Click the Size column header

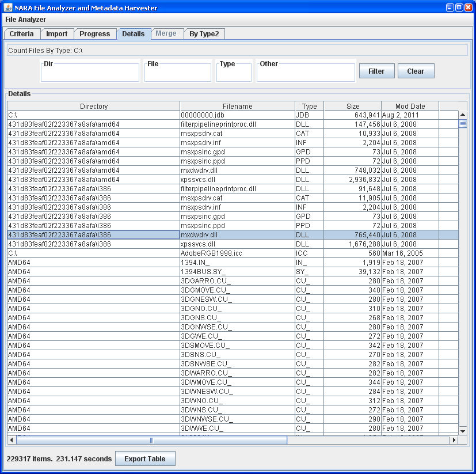pos(353,107)
